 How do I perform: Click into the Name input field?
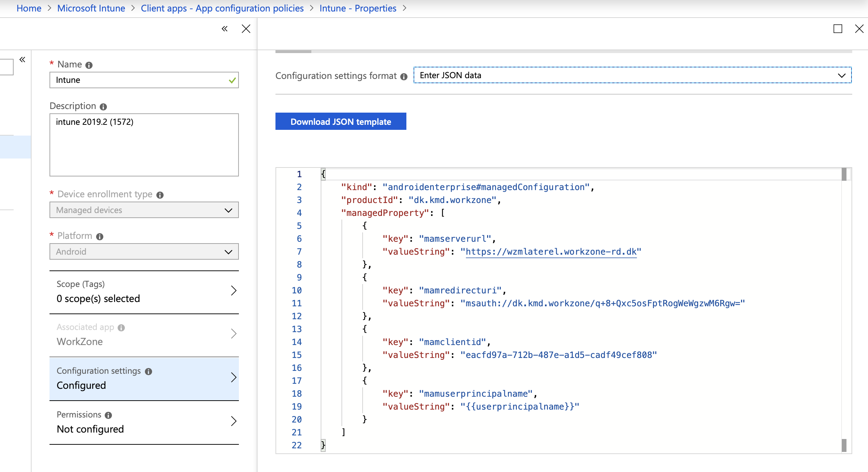[144, 80]
